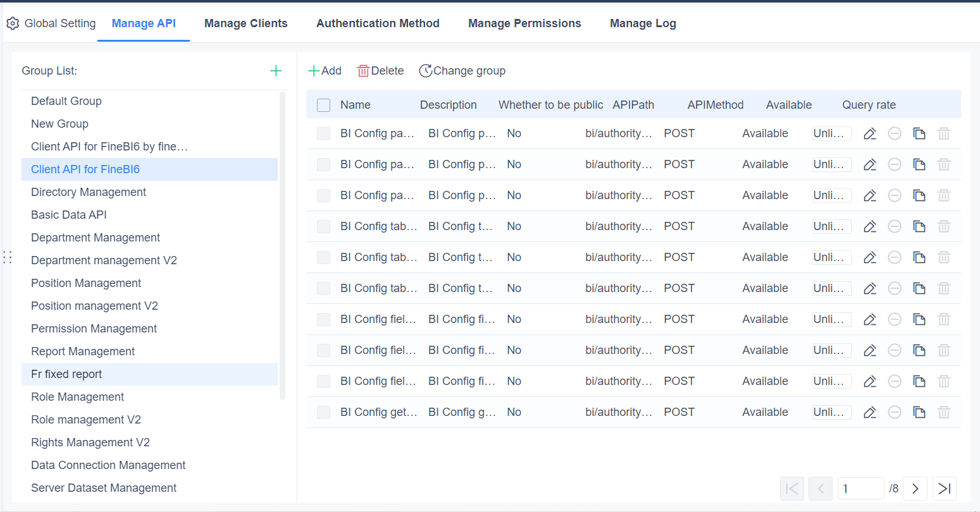Jump to the last page with skip arrow
Viewport: 980px width, 512px height.
(x=945, y=488)
